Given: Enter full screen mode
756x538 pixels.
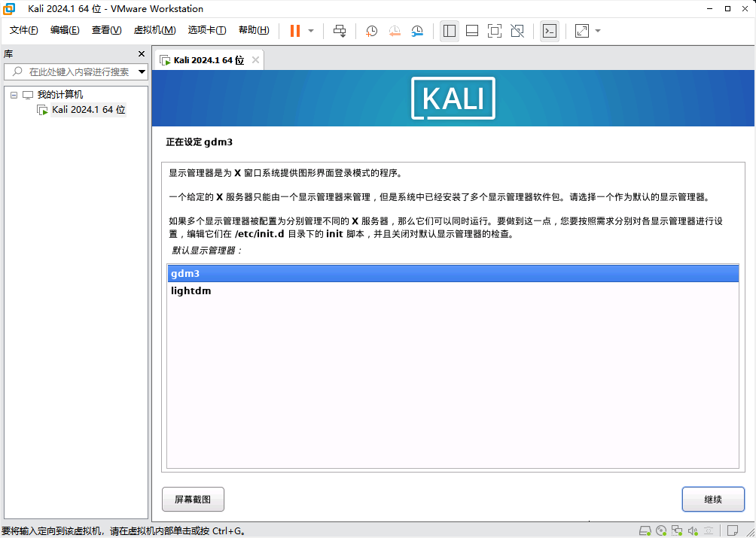Looking at the screenshot, I should (x=495, y=31).
